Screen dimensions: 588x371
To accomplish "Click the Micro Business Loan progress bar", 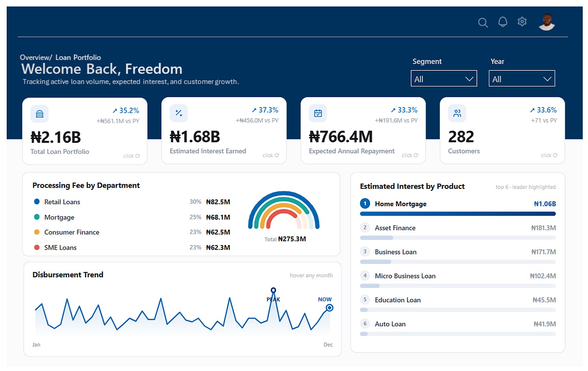I will pos(458,286).
